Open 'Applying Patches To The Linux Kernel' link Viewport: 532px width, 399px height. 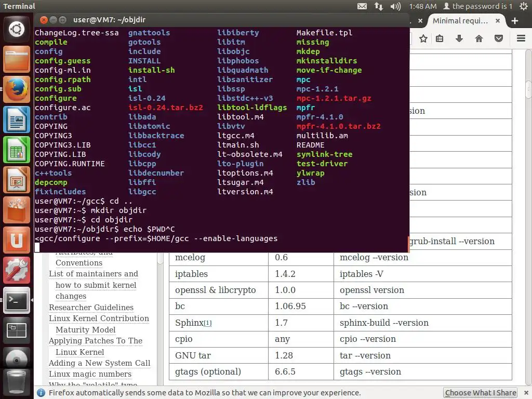(x=96, y=347)
